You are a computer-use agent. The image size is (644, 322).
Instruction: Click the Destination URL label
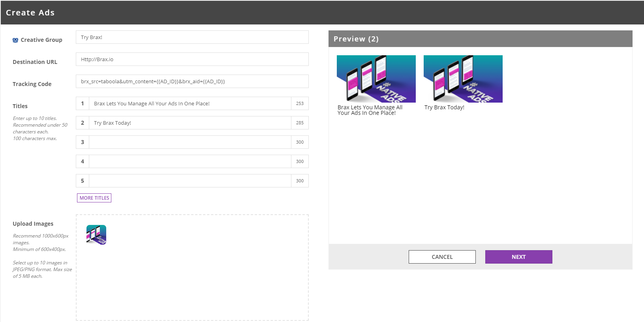pyautogui.click(x=35, y=62)
